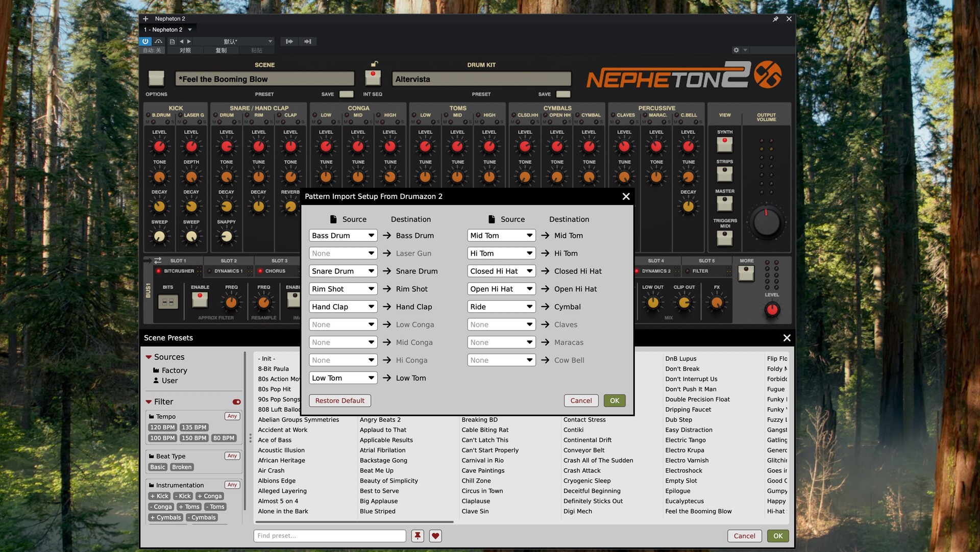Select the Factory source
The image size is (980, 552).
tap(170, 370)
